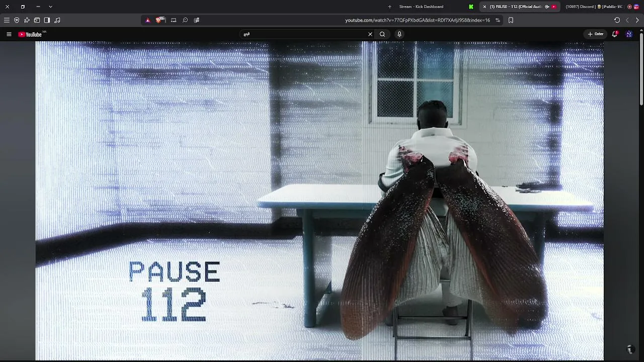The width and height of the screenshot is (644, 362).
Task: Click the PAUSE 112 video player
Action: tap(319, 201)
